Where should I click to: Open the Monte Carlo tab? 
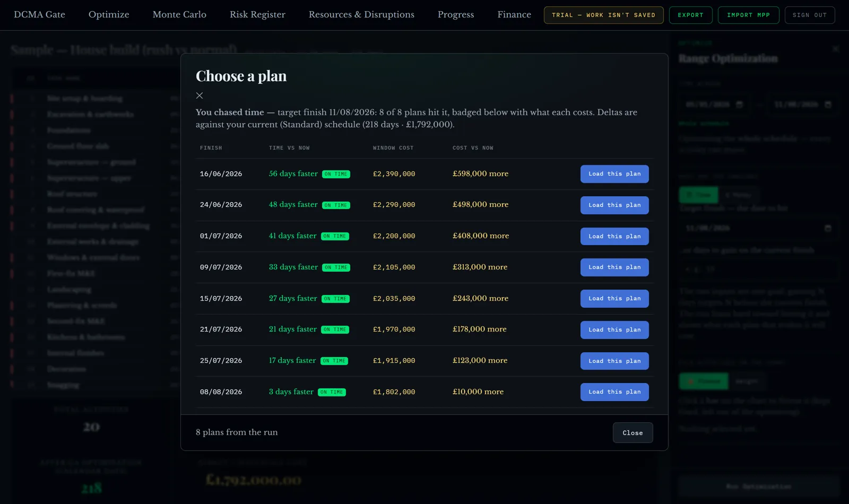pos(179,15)
